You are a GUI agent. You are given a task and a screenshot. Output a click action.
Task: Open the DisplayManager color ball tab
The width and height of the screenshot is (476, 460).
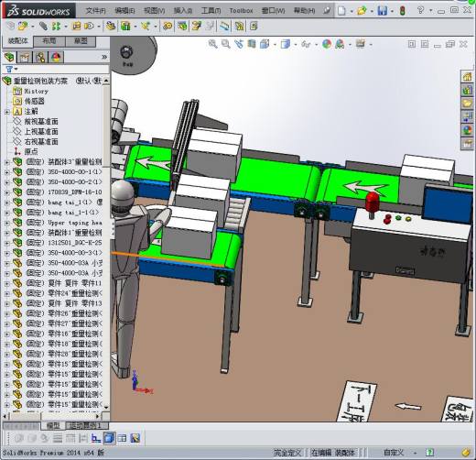(56, 57)
